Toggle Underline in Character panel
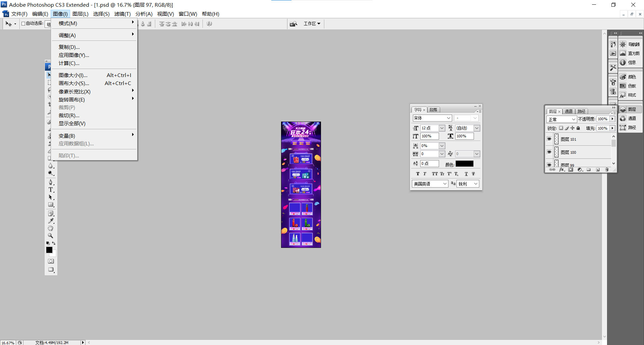The image size is (644, 345). click(466, 174)
